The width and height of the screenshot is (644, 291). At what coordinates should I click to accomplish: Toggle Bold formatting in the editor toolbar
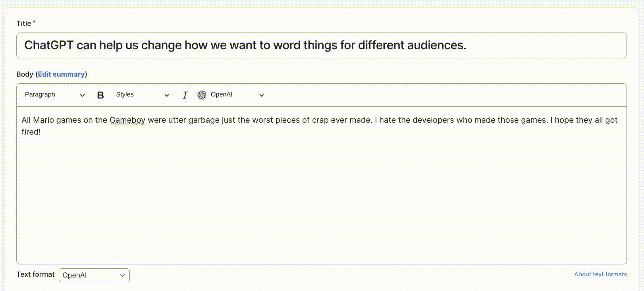(100, 95)
